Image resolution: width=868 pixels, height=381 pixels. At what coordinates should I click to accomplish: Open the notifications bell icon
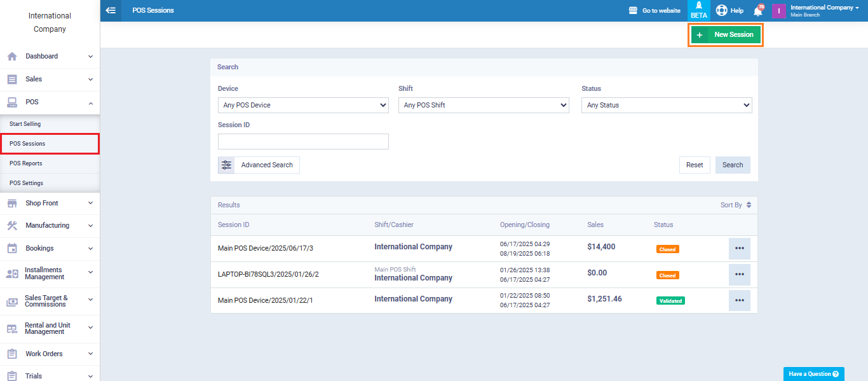point(757,11)
